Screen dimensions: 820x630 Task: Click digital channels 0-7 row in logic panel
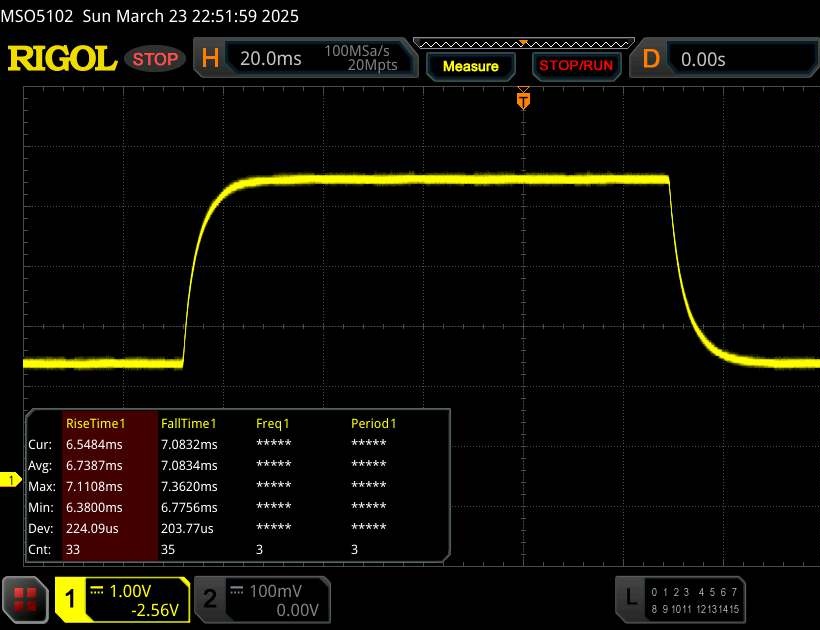[694, 592]
